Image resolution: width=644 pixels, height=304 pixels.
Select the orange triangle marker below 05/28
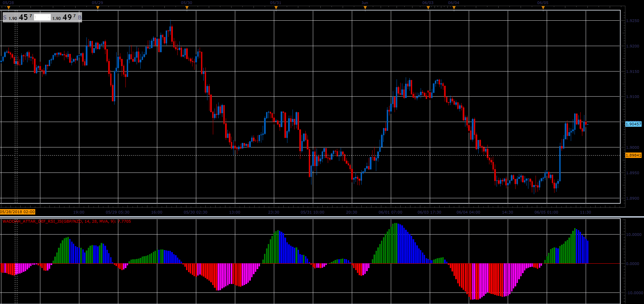pos(8,8)
